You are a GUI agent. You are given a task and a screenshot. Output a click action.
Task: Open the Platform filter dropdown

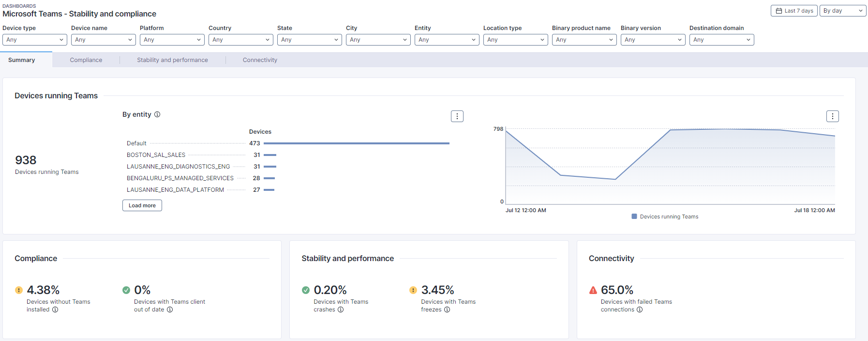172,40
